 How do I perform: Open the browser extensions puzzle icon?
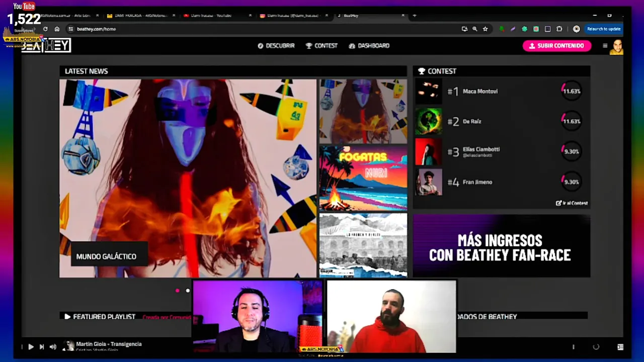tap(559, 29)
